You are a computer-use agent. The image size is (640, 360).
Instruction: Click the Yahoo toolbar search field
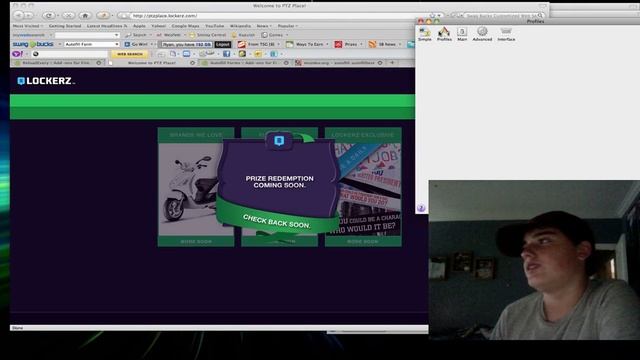click(71, 54)
